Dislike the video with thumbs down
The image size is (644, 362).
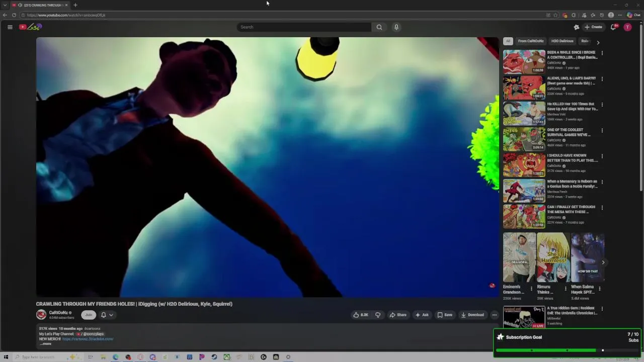pos(378,315)
